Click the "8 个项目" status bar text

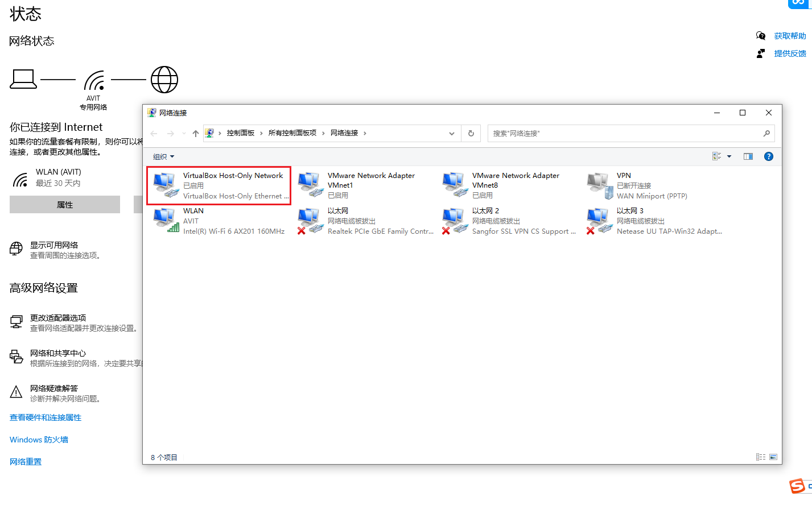pyautogui.click(x=164, y=457)
